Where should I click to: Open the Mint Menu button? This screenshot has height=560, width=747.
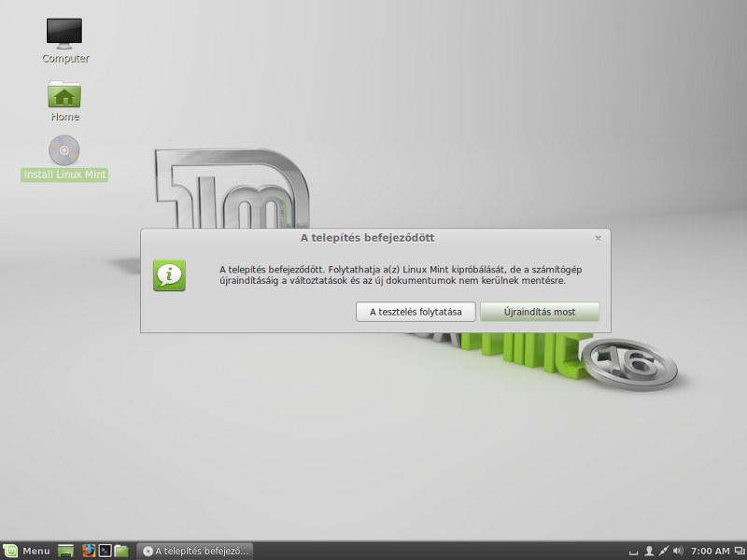pos(27,551)
